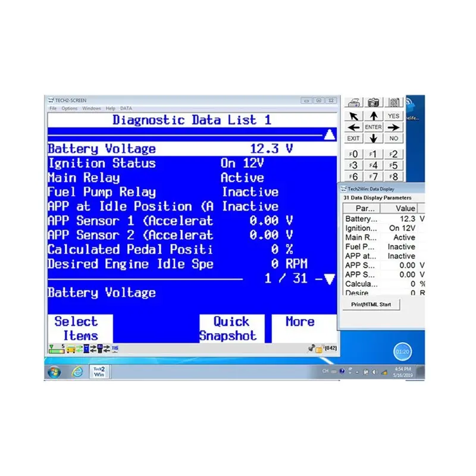Click the up triangle scroll arrow
The width and height of the screenshot is (476, 476).
click(329, 134)
